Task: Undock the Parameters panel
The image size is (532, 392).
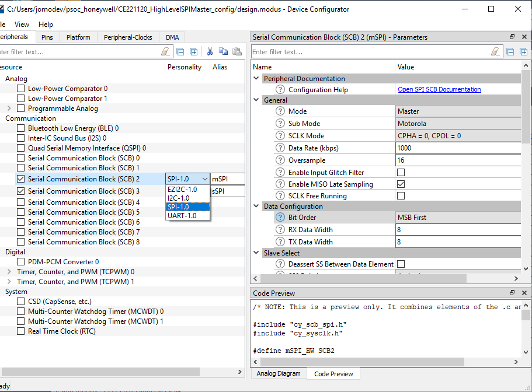Action: click(x=512, y=37)
